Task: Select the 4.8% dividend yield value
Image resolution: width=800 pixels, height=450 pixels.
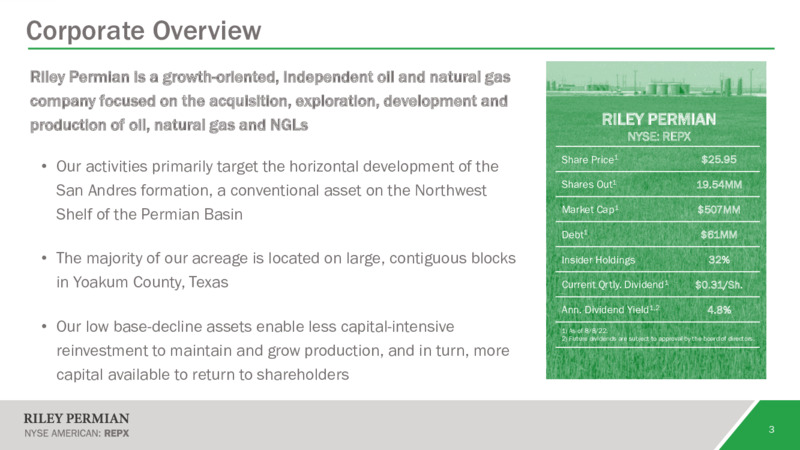Action: coord(718,310)
